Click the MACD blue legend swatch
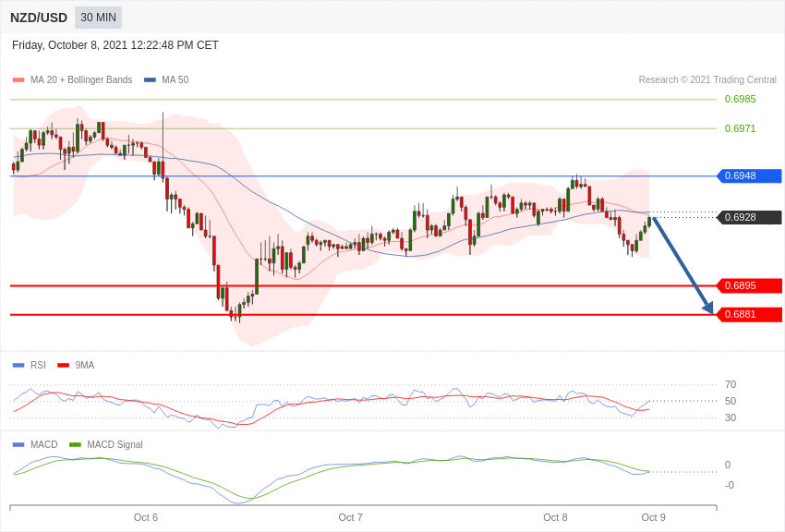 18,444
